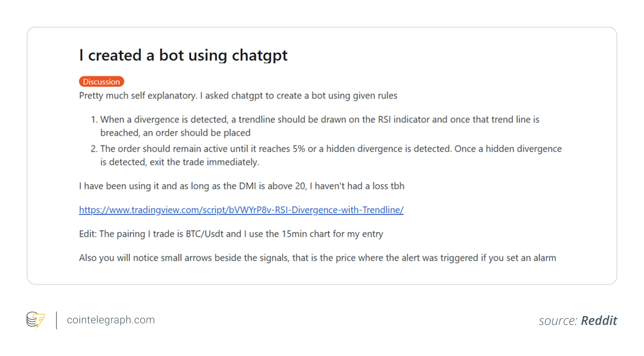This screenshot has height=356, width=644.
Task: Open the TradingView RSI-Divergence-with-Trendline link
Action: 241,210
